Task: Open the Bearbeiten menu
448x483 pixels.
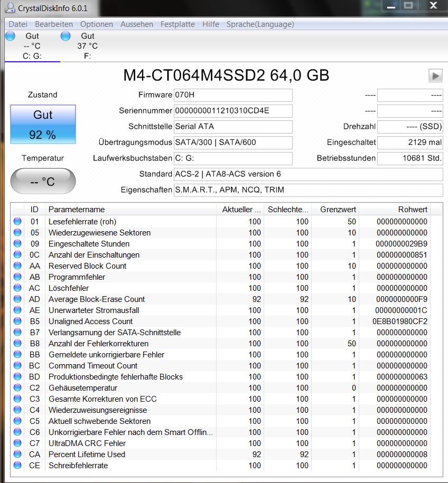Action: pyautogui.click(x=54, y=24)
